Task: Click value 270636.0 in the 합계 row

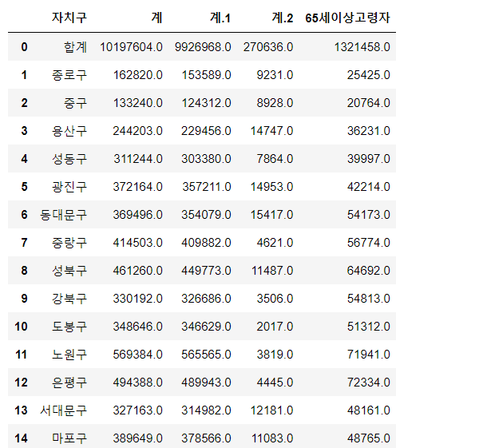Action: point(268,47)
